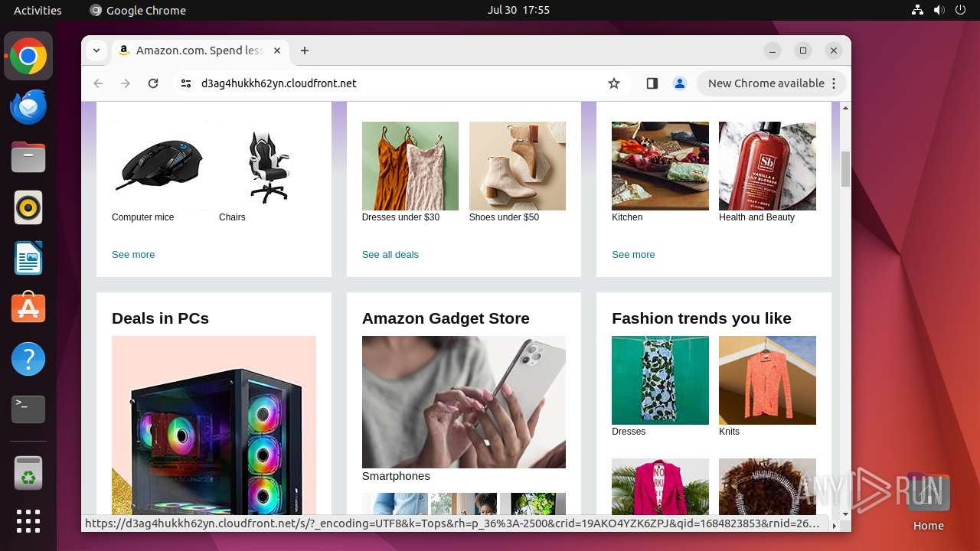Open the Smartphones gadget image
This screenshot has width=980, height=551.
[464, 402]
